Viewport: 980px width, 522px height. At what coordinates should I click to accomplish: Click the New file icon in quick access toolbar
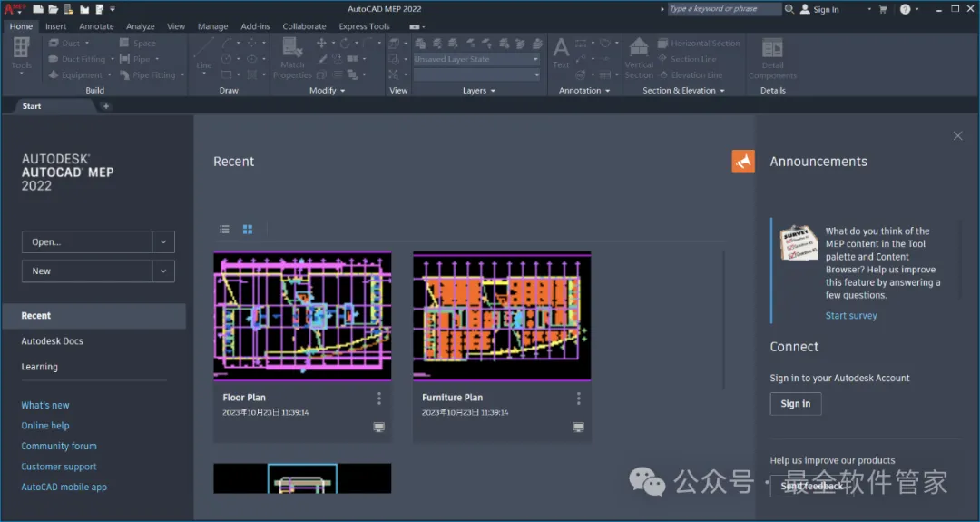38,9
